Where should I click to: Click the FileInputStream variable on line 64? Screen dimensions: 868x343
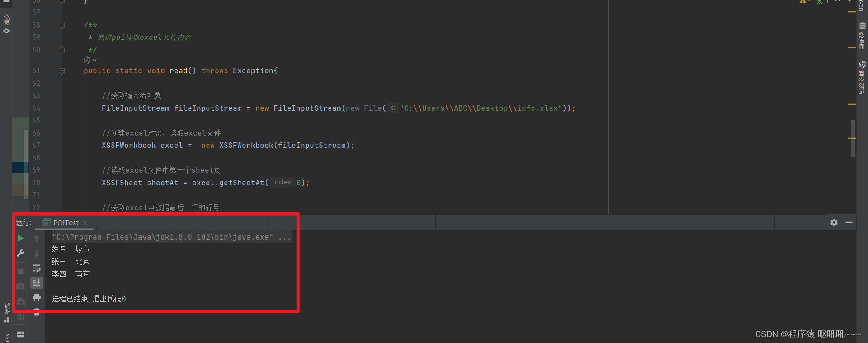click(208, 108)
